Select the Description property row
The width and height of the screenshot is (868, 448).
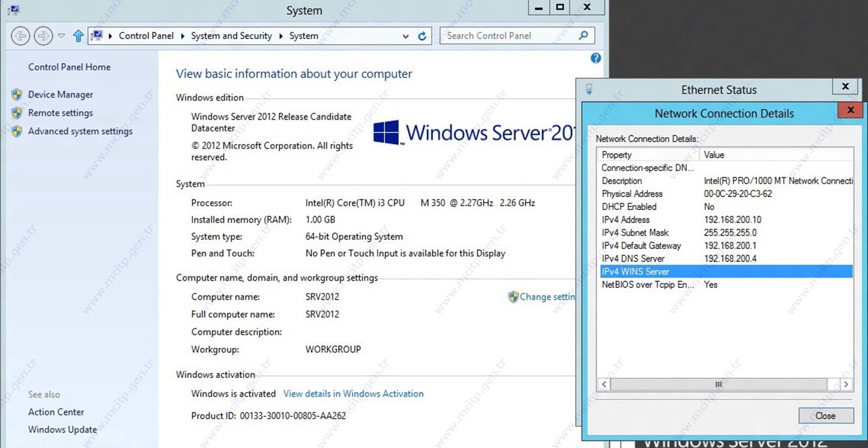(x=725, y=181)
